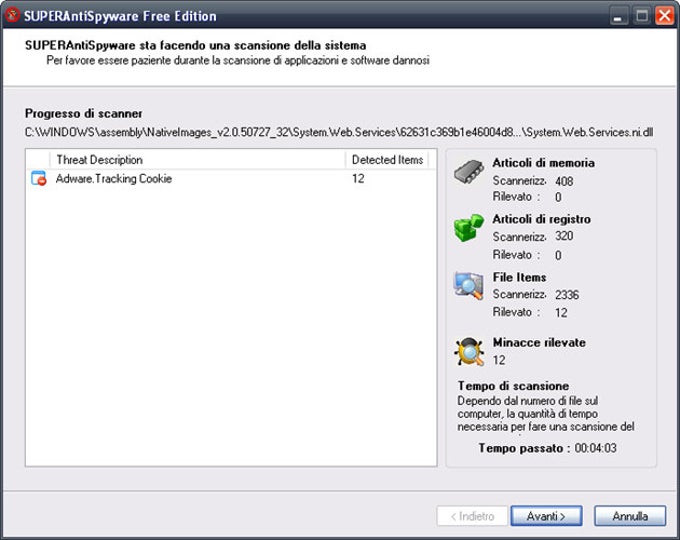
Task: Click the Articoli di memoria label
Action: tap(543, 163)
